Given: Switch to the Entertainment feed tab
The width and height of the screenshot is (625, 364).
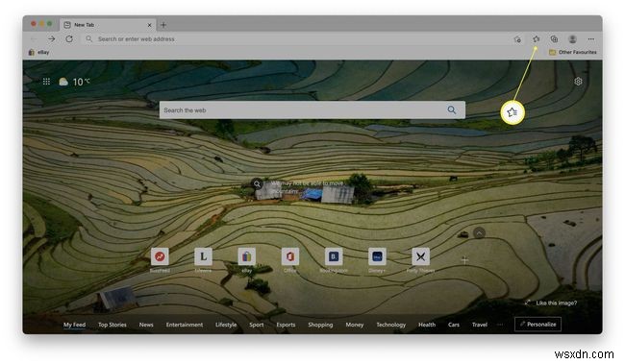Looking at the screenshot, I should 185,325.
